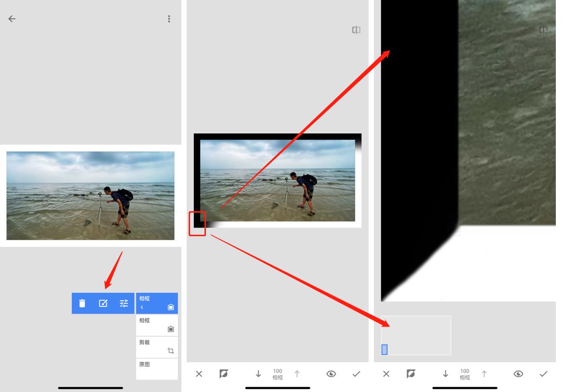Collapse the step options using the left chevron
This screenshot has height=392, width=564.
pyautogui.click(x=141, y=307)
